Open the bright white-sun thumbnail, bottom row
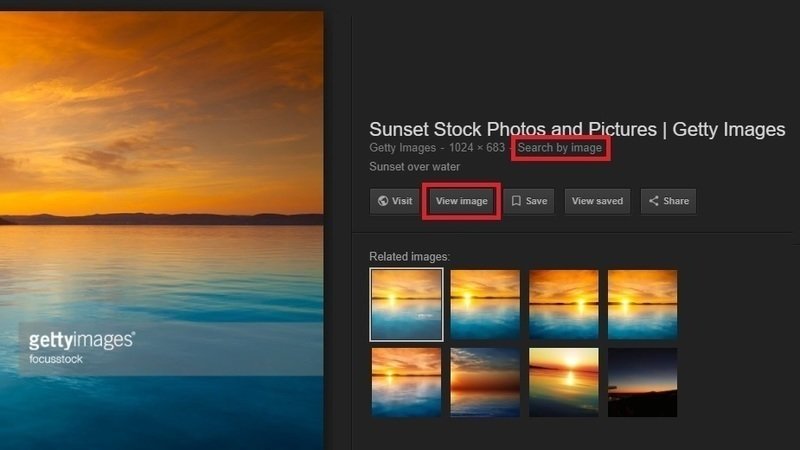Image resolution: width=800 pixels, height=450 pixels. pos(564,383)
